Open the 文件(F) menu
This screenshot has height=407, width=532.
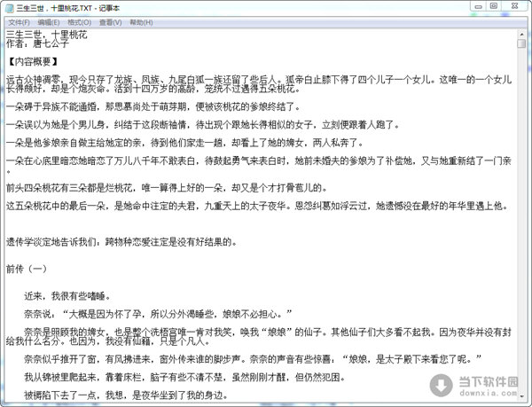pyautogui.click(x=19, y=22)
